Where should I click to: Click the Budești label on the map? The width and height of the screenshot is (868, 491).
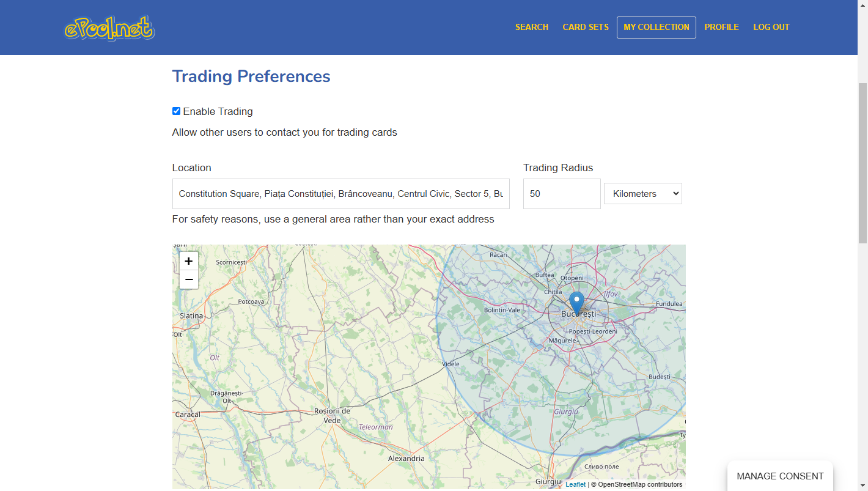[x=660, y=377]
